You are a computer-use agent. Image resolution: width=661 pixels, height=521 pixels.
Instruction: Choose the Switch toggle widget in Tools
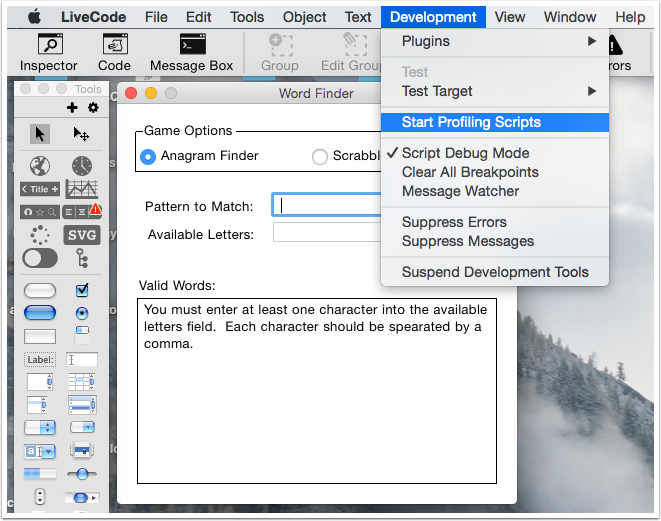click(40, 258)
